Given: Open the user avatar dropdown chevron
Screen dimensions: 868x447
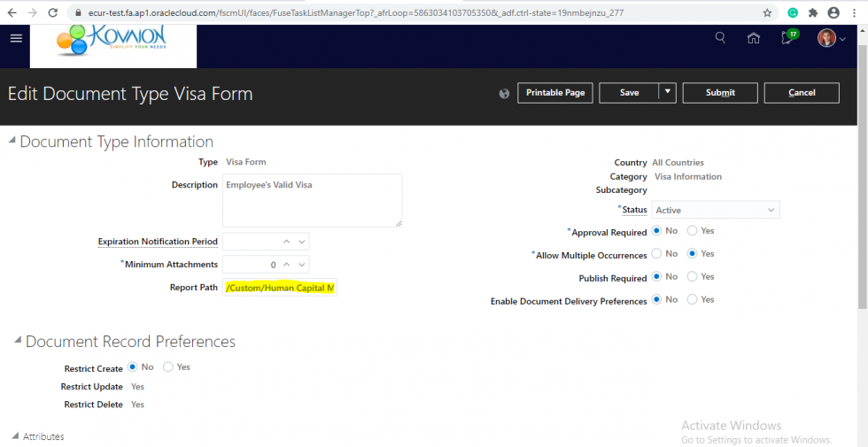Looking at the screenshot, I should click(842, 39).
